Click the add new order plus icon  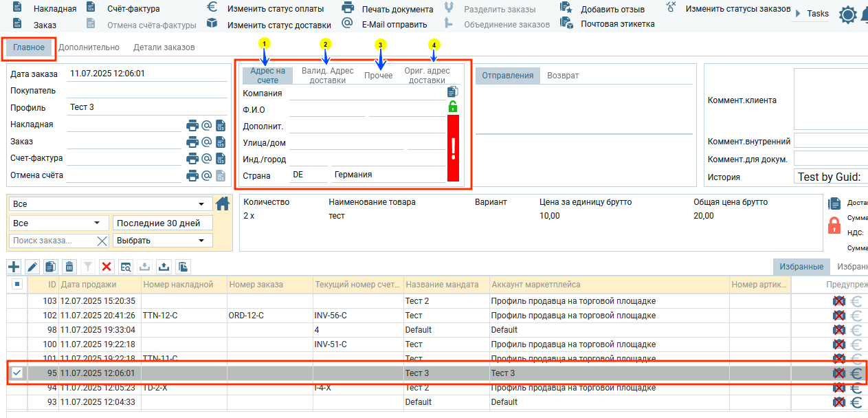click(x=14, y=267)
